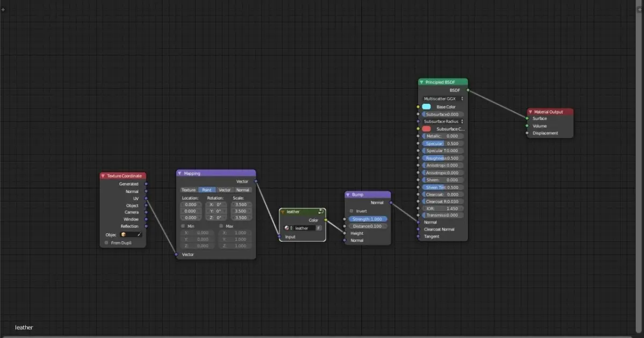
Task: Click the Mapping node Vector output socket
Action: tap(256, 182)
